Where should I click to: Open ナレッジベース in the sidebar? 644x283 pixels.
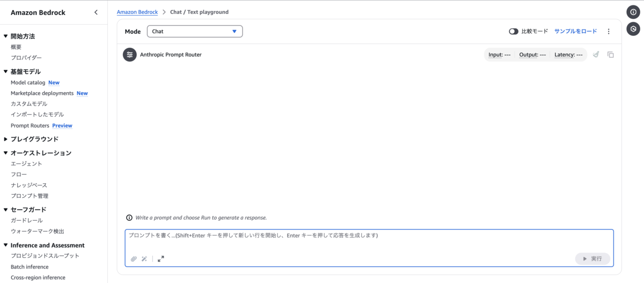[29, 185]
